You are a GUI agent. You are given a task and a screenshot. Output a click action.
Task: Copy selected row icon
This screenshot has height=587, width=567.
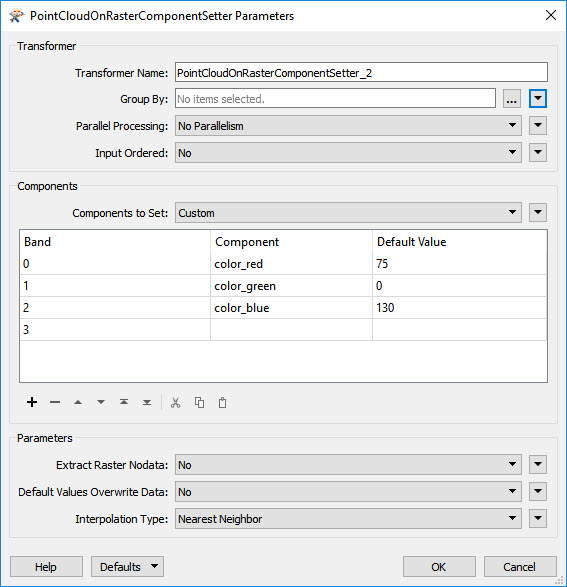[x=199, y=403]
